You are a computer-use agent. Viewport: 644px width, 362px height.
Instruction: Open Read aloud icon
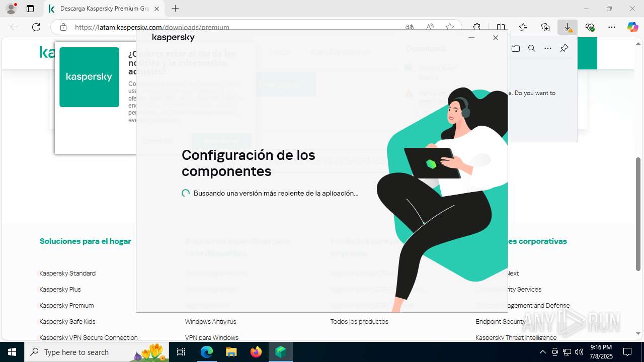click(430, 27)
